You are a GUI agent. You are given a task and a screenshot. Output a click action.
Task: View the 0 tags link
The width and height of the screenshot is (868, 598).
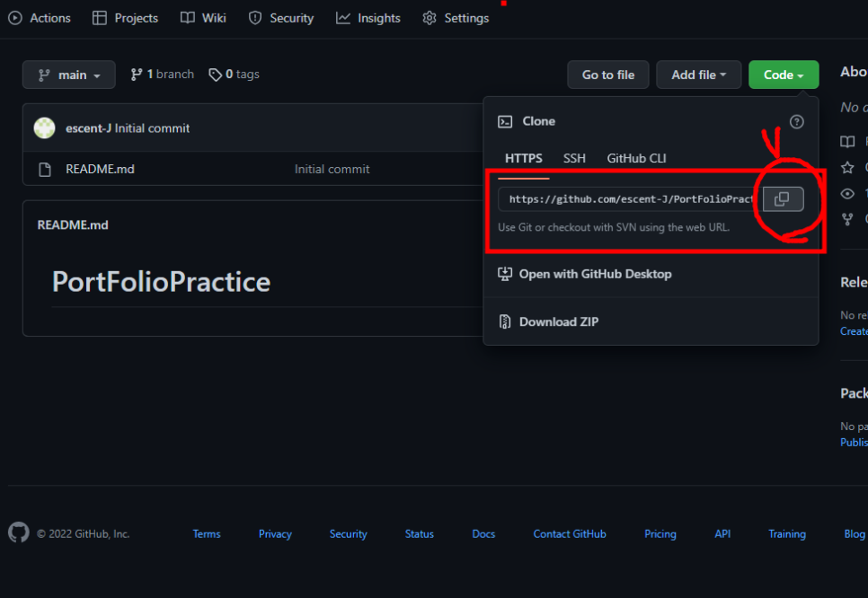235,75
